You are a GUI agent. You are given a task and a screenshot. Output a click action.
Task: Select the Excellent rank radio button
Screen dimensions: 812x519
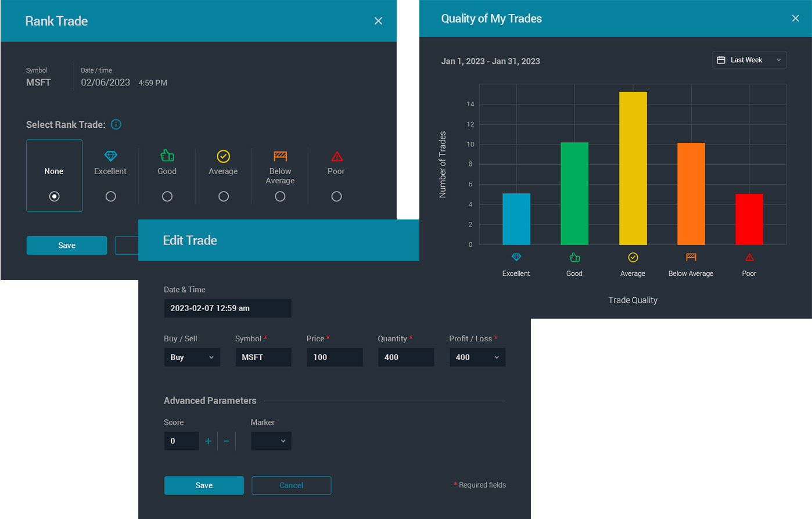[111, 196]
